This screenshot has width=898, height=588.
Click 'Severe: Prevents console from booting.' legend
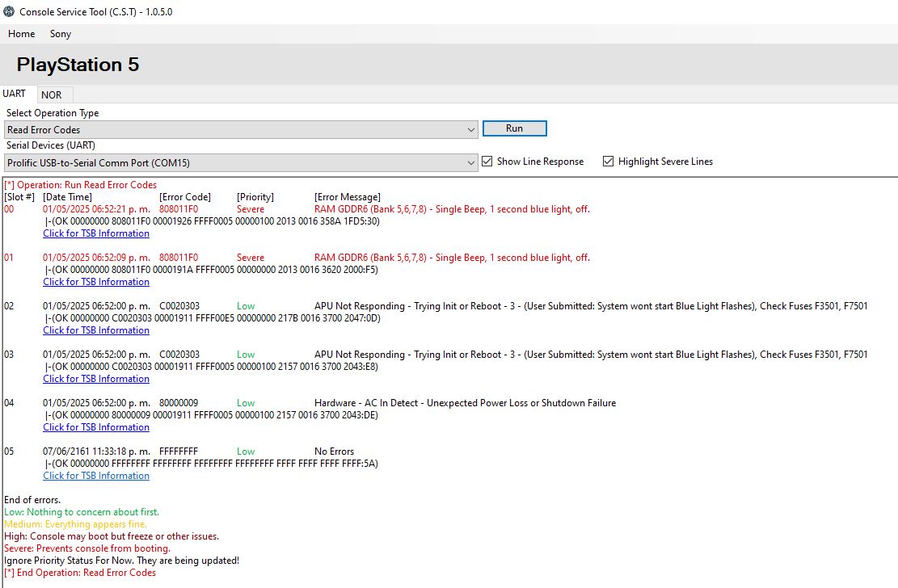coord(87,548)
